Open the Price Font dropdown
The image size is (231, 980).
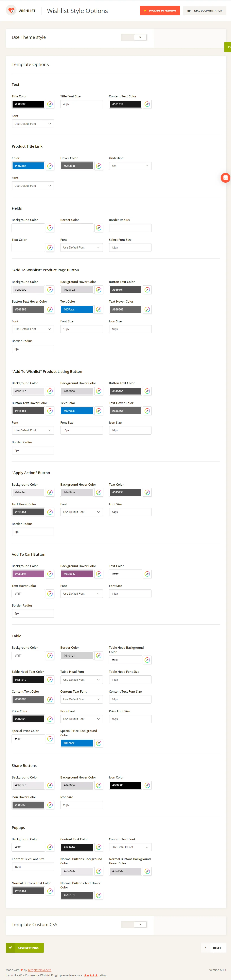tap(81, 719)
